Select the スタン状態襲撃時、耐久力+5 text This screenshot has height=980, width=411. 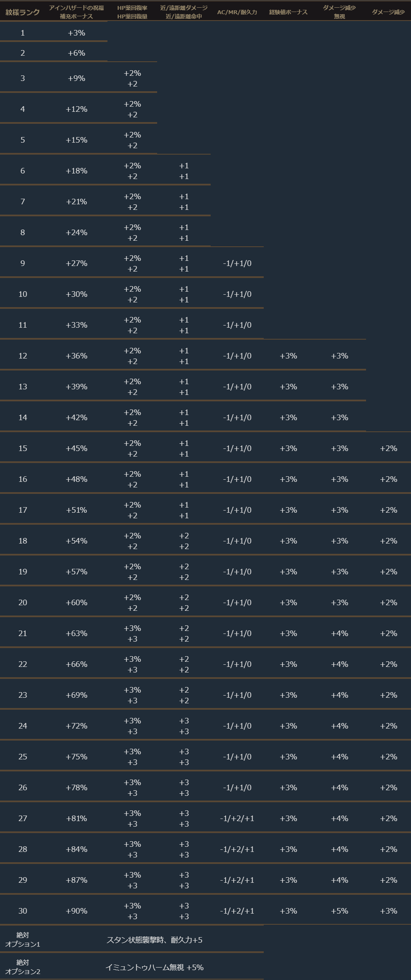coord(154,940)
